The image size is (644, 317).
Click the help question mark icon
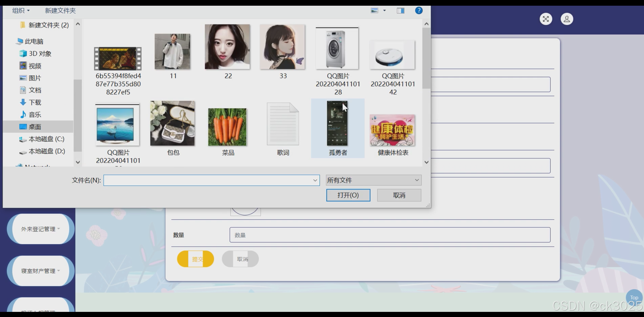coord(419,11)
